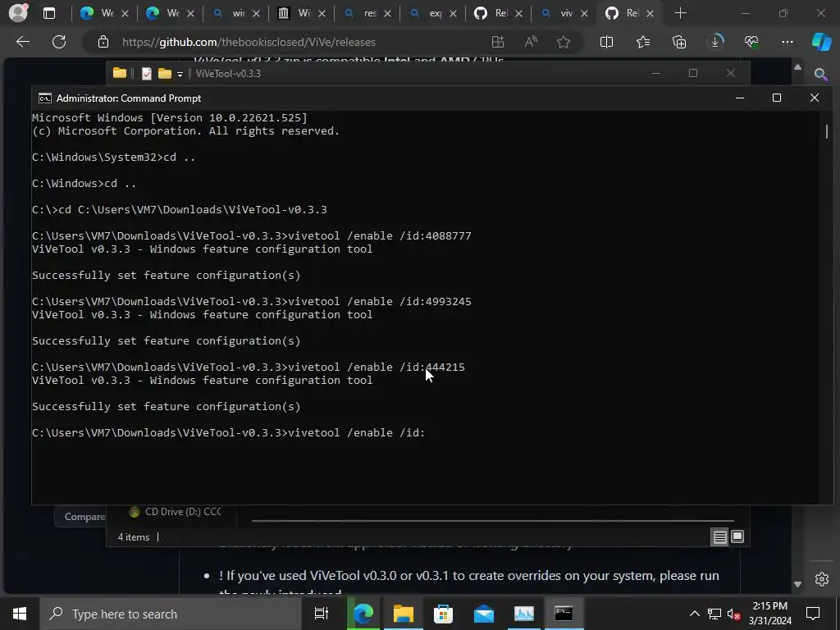This screenshot has height=630, width=840.
Task: Open the Favorites list icon
Action: pos(643,42)
